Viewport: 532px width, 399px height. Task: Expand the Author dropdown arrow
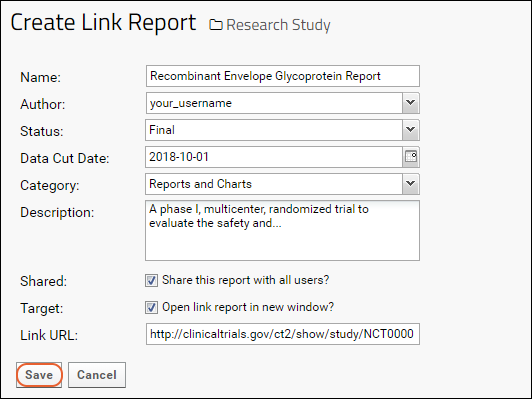(x=411, y=103)
